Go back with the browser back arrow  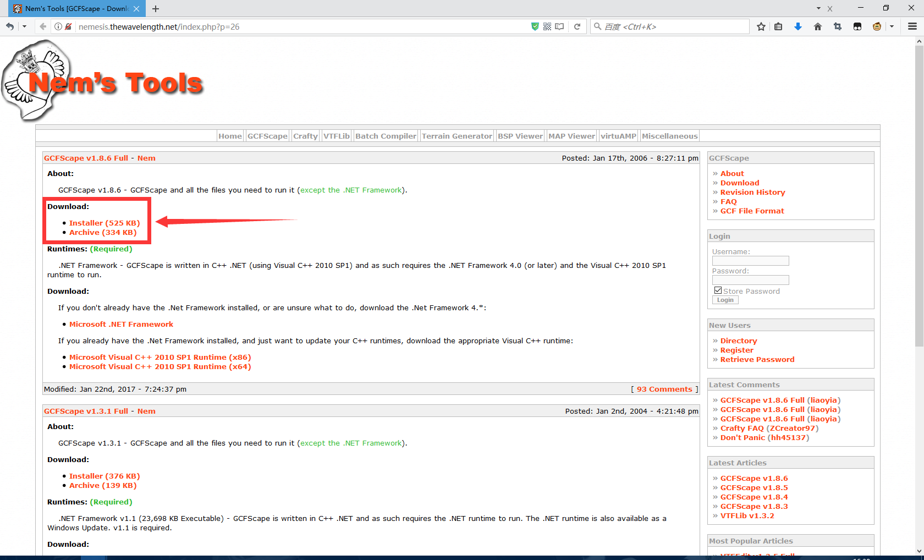pyautogui.click(x=42, y=26)
